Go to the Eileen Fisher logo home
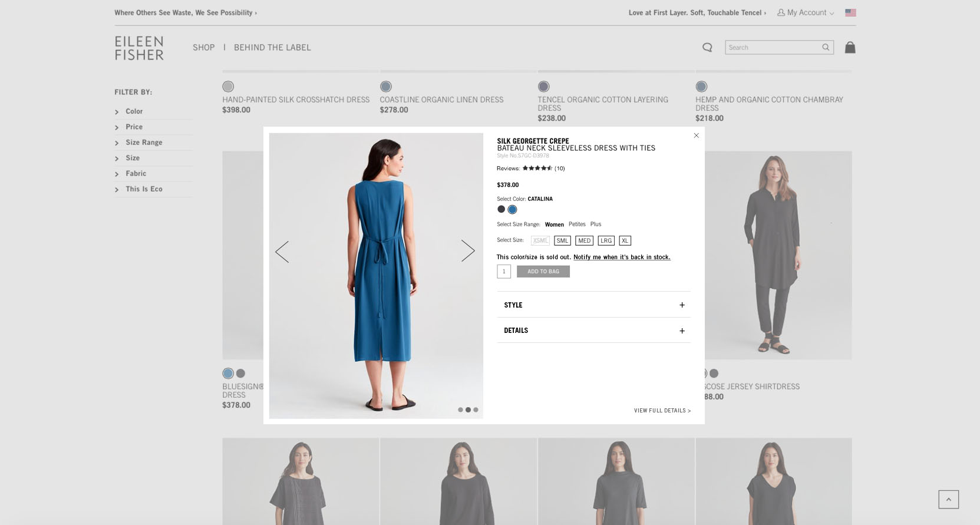Viewport: 980px width, 525px height. coord(139,48)
